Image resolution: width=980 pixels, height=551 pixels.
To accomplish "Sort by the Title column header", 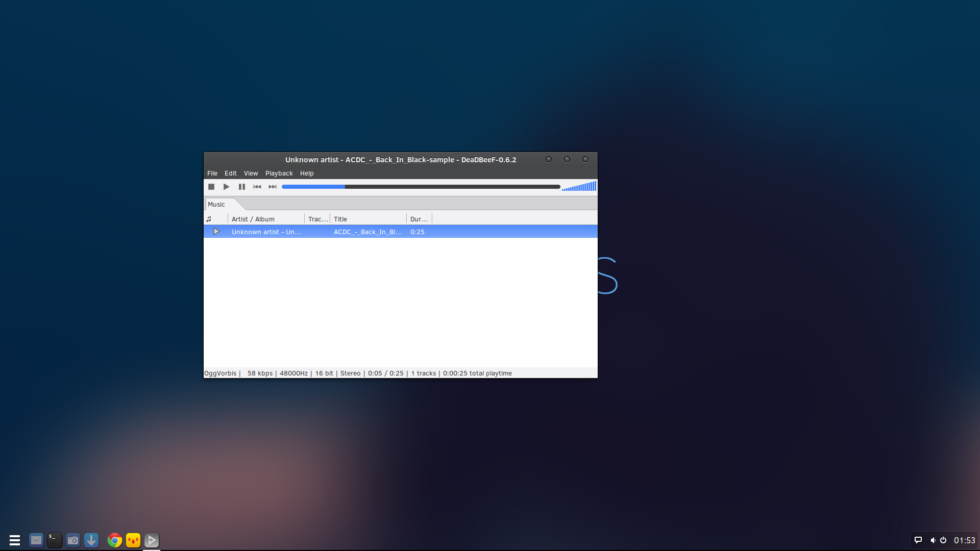I will [368, 219].
